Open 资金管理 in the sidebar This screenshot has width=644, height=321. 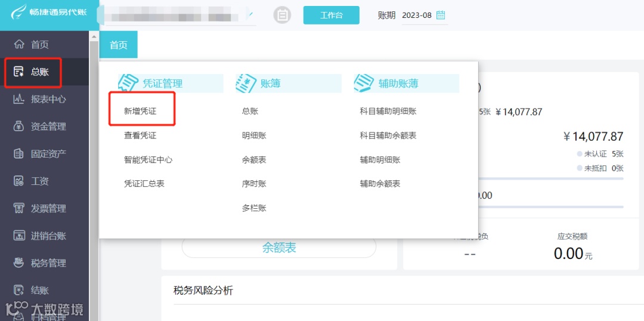point(48,126)
